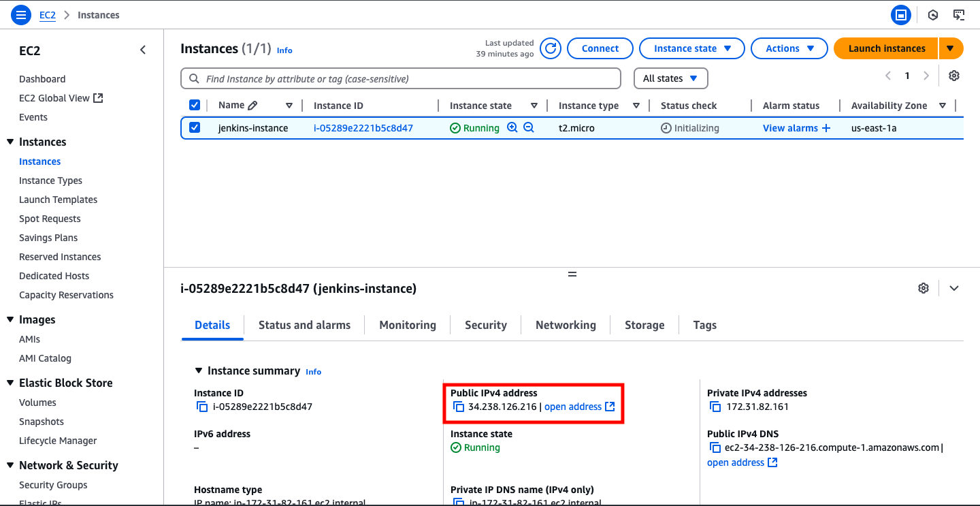
Task: Click the Connect button
Action: (600, 48)
